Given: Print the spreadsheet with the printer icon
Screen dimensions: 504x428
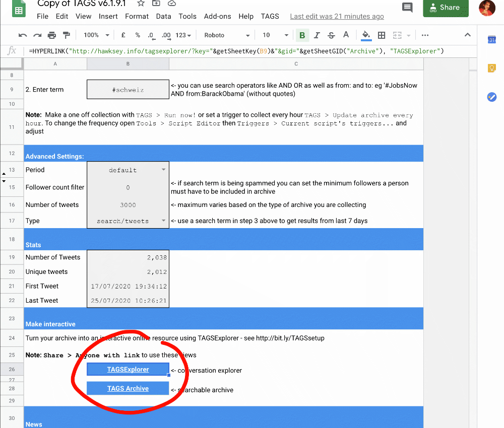Looking at the screenshot, I should pyautogui.click(x=52, y=35).
